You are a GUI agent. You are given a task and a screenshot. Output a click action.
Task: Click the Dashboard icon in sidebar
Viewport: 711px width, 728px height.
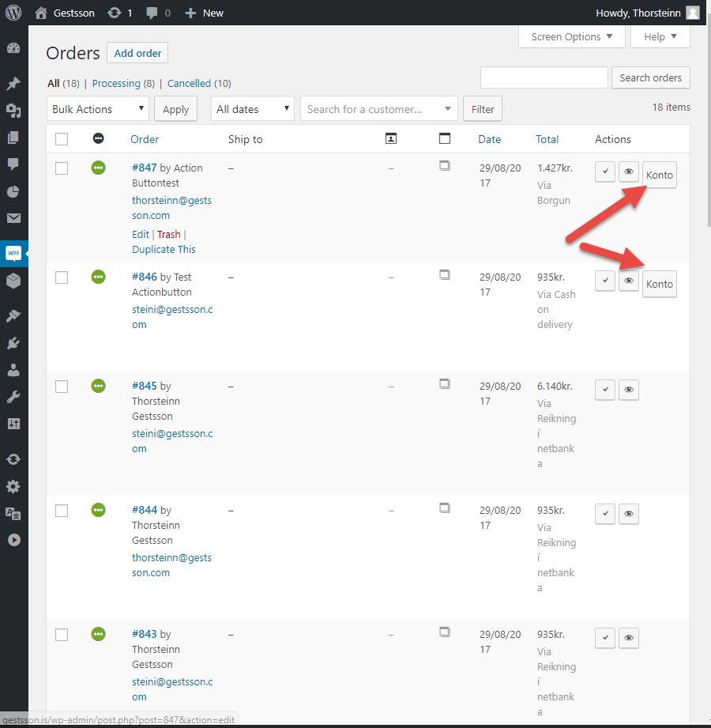[13, 48]
